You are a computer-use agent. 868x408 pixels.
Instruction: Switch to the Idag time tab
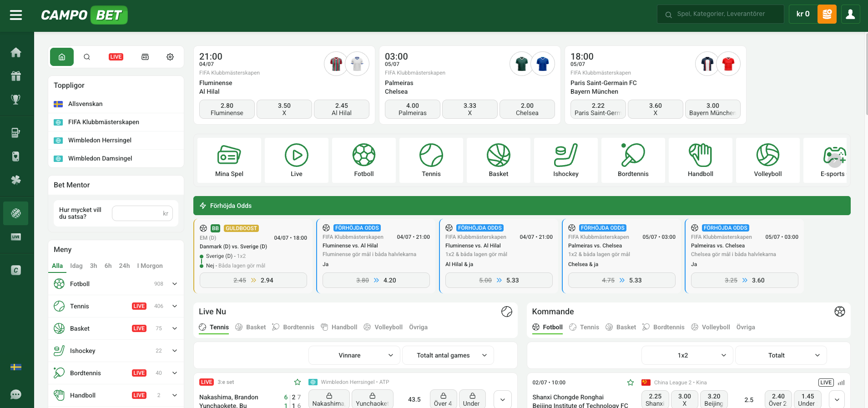(76, 266)
